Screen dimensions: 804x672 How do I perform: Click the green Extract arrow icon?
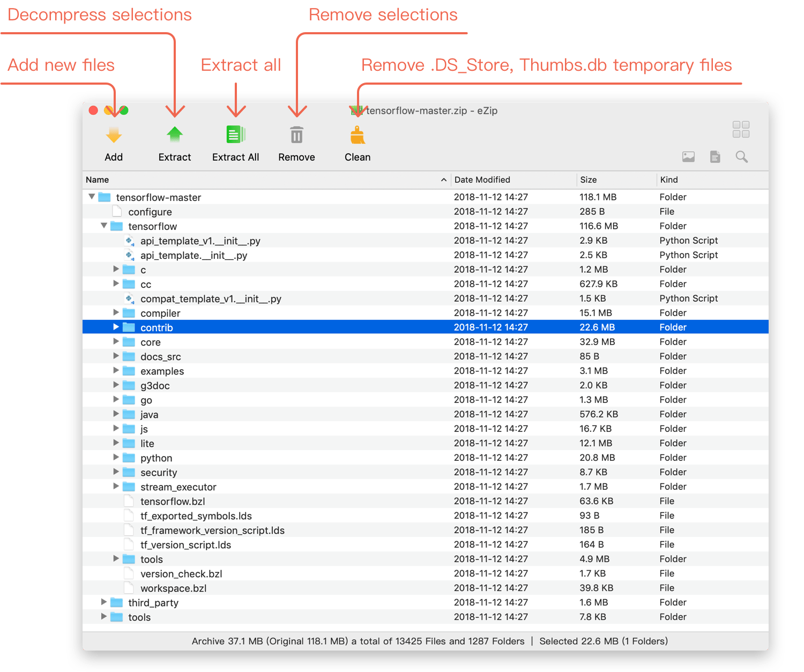(x=175, y=135)
